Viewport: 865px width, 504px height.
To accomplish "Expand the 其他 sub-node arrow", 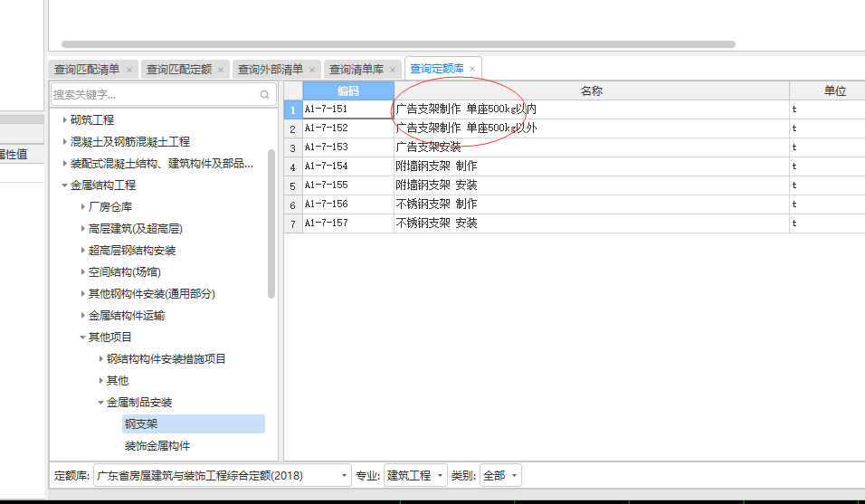I will point(101,380).
